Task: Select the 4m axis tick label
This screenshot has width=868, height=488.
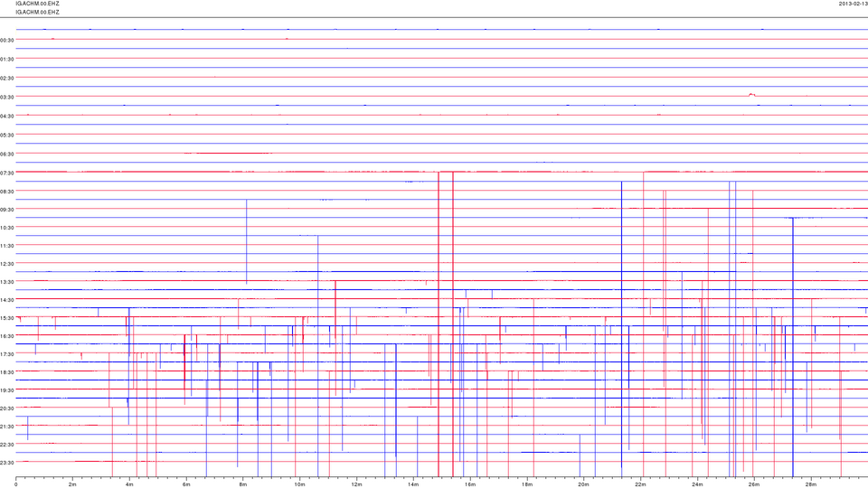Action: pos(129,484)
